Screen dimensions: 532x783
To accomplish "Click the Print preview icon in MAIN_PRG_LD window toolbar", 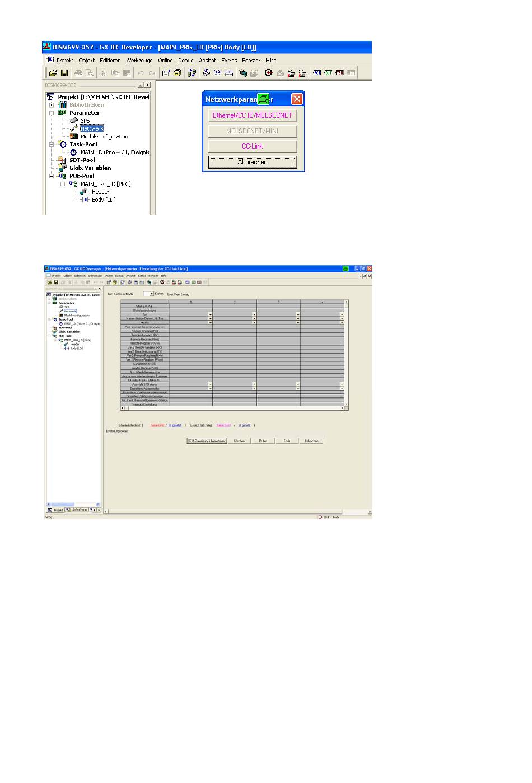I will click(89, 73).
